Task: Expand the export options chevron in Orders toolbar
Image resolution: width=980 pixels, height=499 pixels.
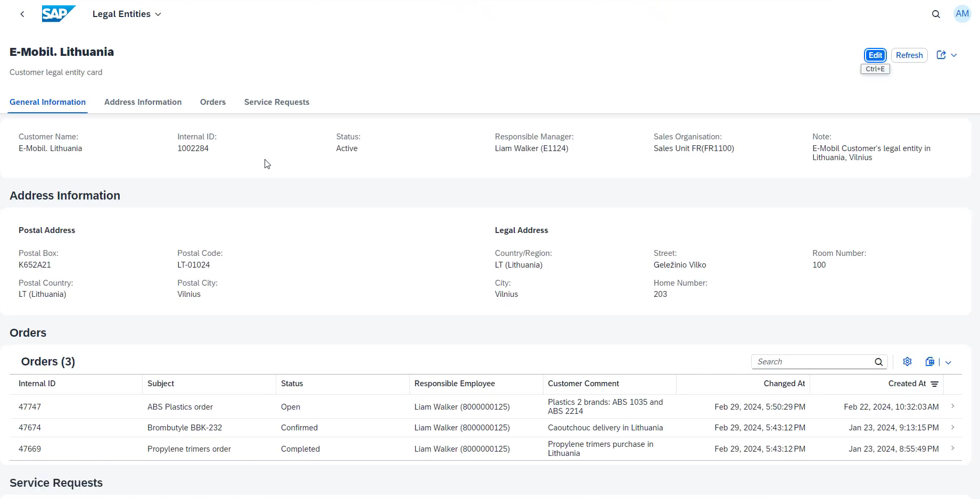Action: pos(948,362)
